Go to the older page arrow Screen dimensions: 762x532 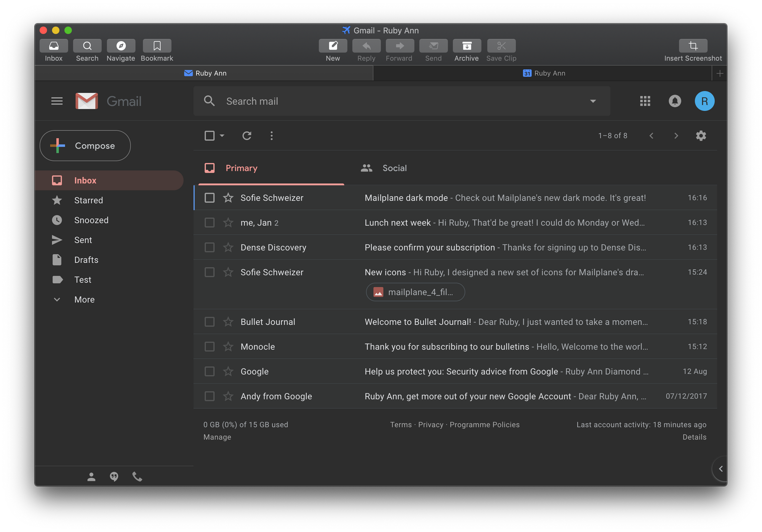[x=676, y=136]
